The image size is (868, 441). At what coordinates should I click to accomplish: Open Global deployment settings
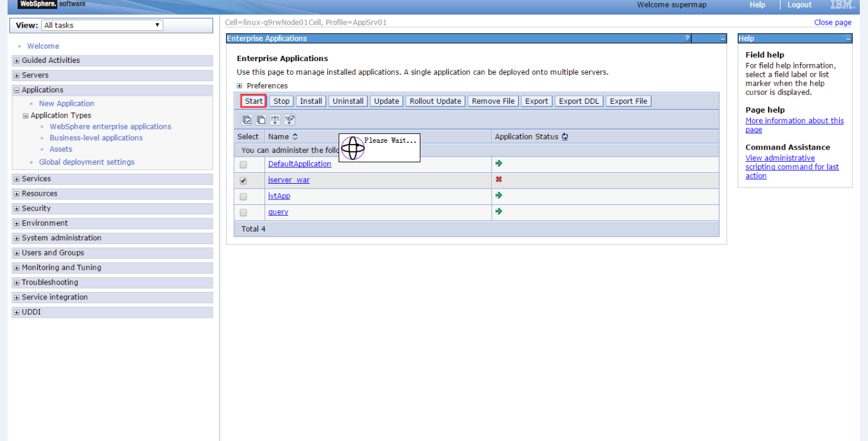(87, 162)
